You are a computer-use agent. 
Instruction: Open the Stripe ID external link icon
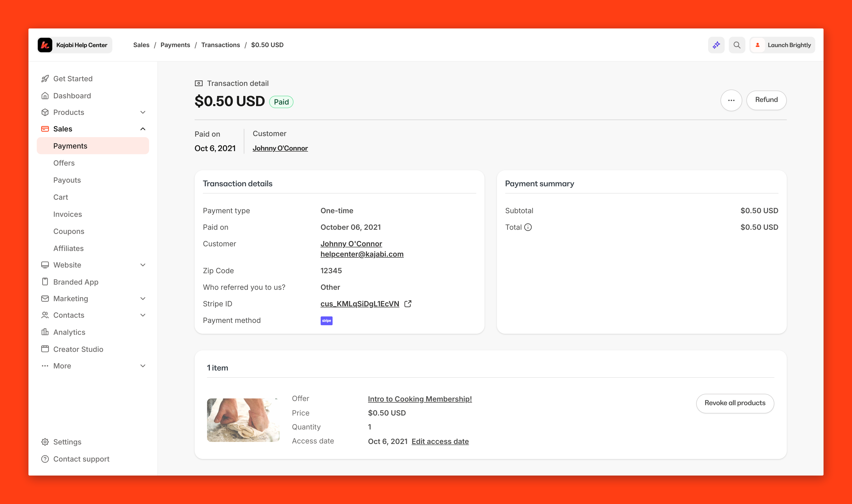click(408, 304)
